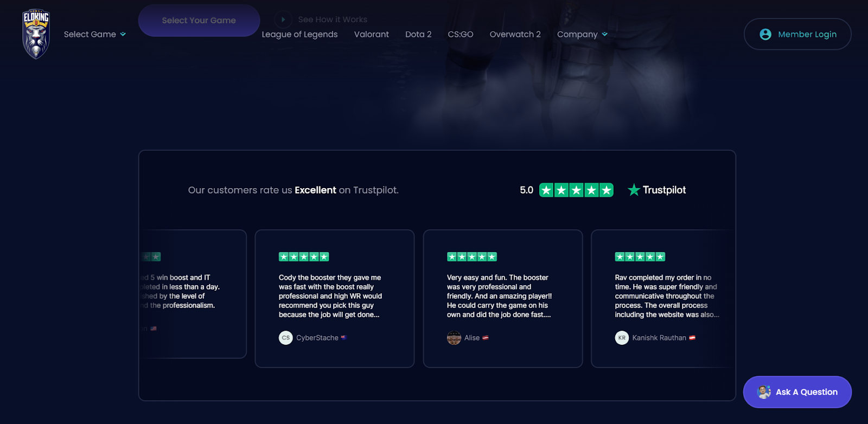Click the Kanishk Rauthan KR avatar
The height and width of the screenshot is (424, 868).
[x=622, y=338]
